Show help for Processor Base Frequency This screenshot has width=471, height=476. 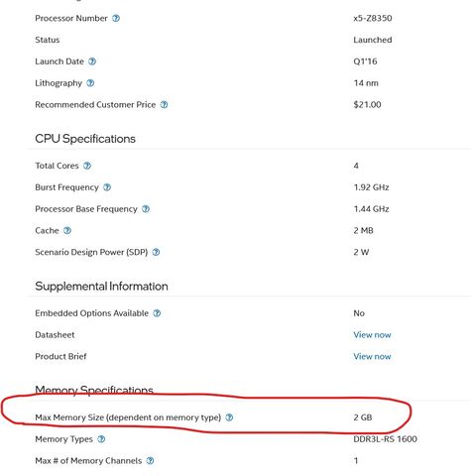click(146, 209)
